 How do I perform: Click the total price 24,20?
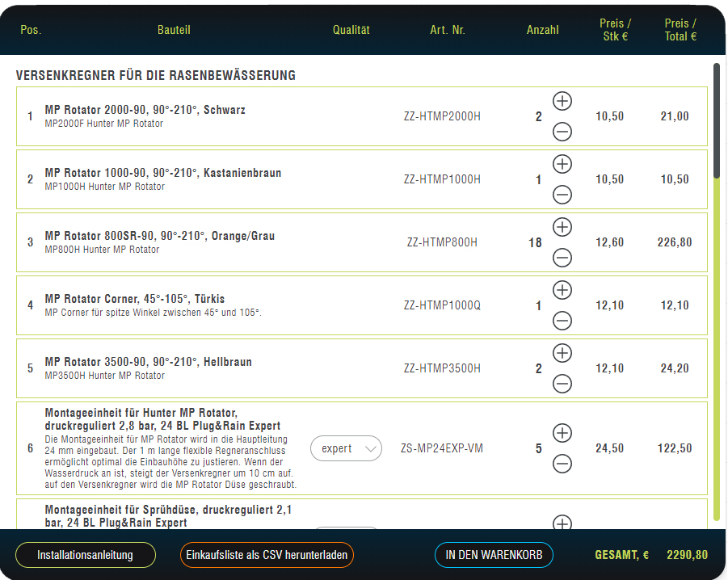675,369
